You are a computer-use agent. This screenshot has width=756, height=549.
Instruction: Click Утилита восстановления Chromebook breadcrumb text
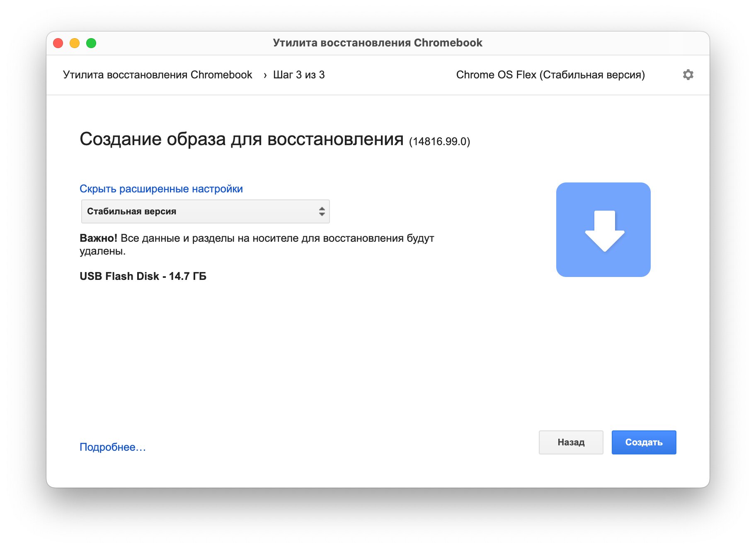(x=157, y=75)
